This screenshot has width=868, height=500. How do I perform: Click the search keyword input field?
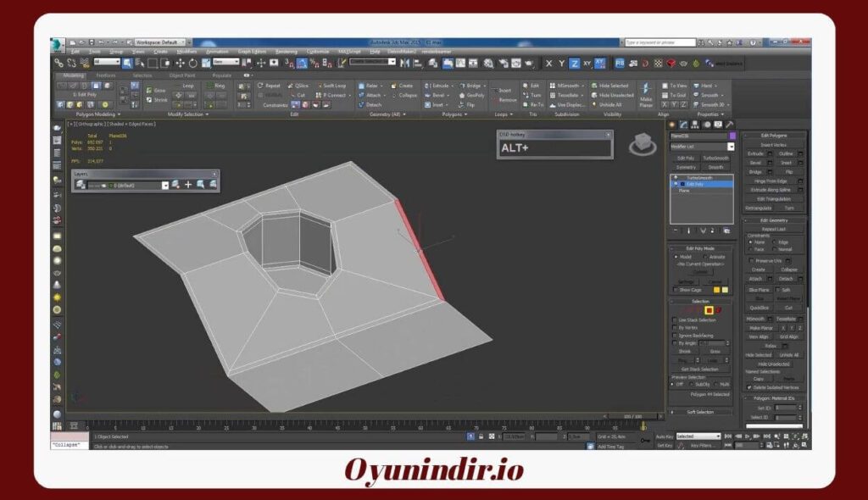(659, 42)
